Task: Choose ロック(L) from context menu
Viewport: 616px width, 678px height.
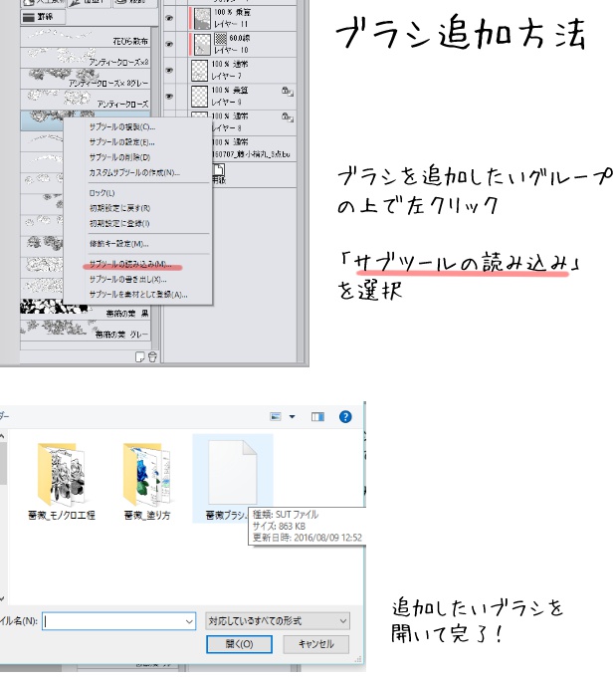Action: pyautogui.click(x=102, y=193)
